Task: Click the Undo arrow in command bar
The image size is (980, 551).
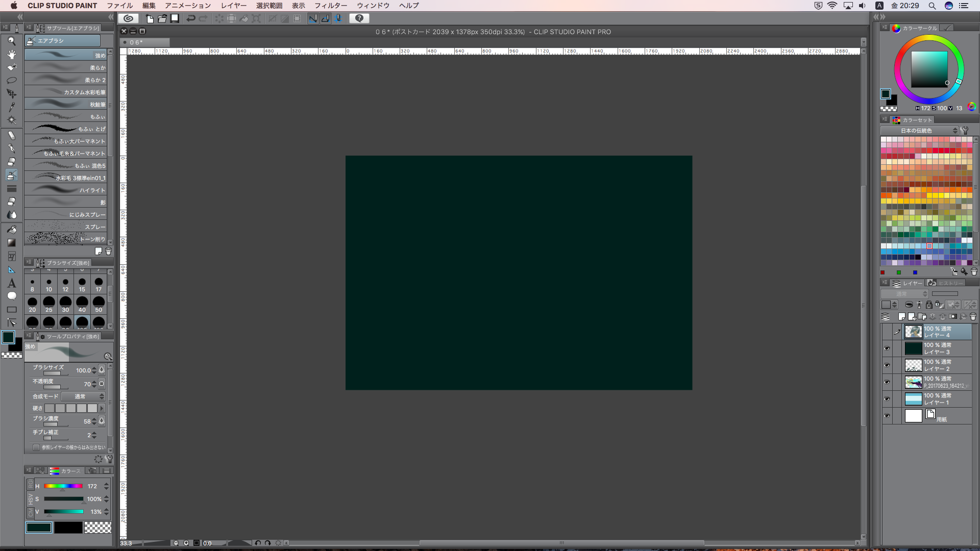Action: tap(190, 18)
